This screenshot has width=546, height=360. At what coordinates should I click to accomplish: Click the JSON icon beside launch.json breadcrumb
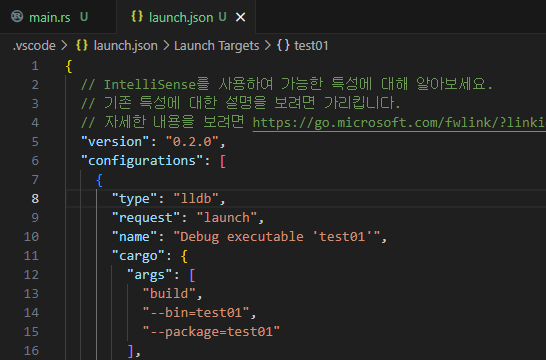coord(82,45)
